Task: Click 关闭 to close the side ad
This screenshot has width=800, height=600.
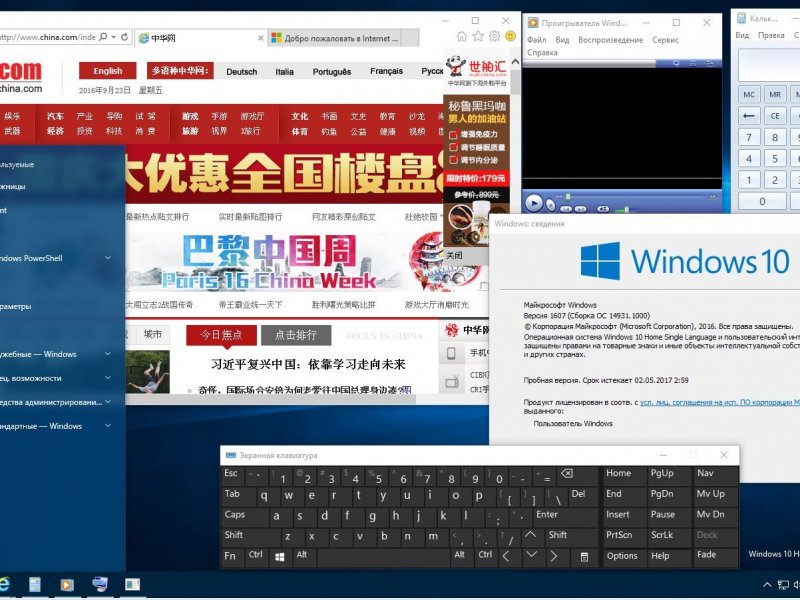Action: click(x=454, y=255)
